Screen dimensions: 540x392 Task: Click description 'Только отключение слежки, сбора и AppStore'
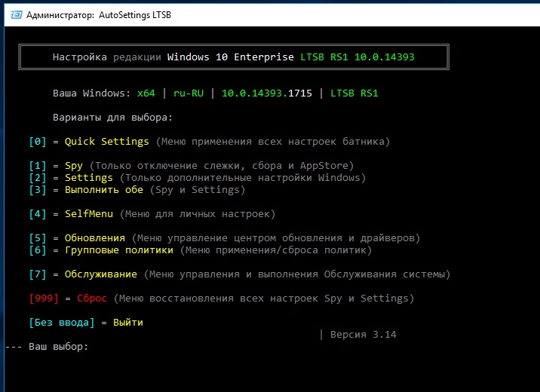[x=222, y=166]
